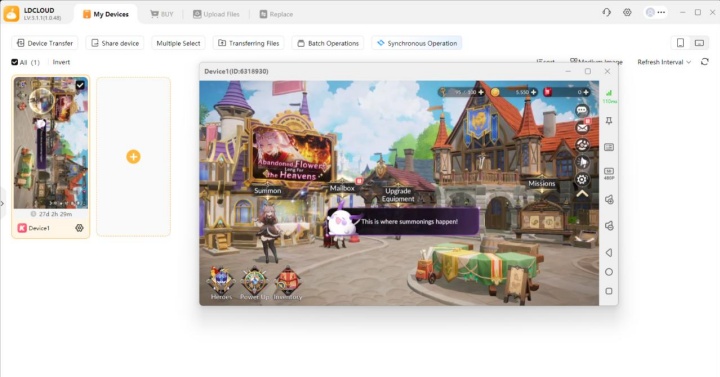
Task: Click the Multiple Select button
Action: tap(178, 43)
